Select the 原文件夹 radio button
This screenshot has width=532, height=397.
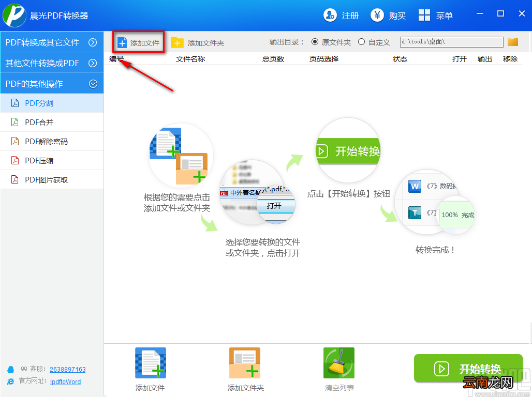(315, 42)
